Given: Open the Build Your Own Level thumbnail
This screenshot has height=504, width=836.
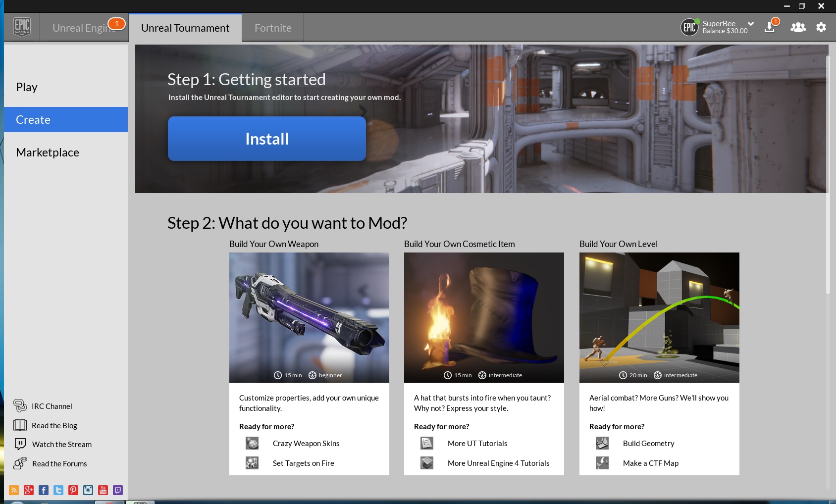Looking at the screenshot, I should tap(659, 317).
